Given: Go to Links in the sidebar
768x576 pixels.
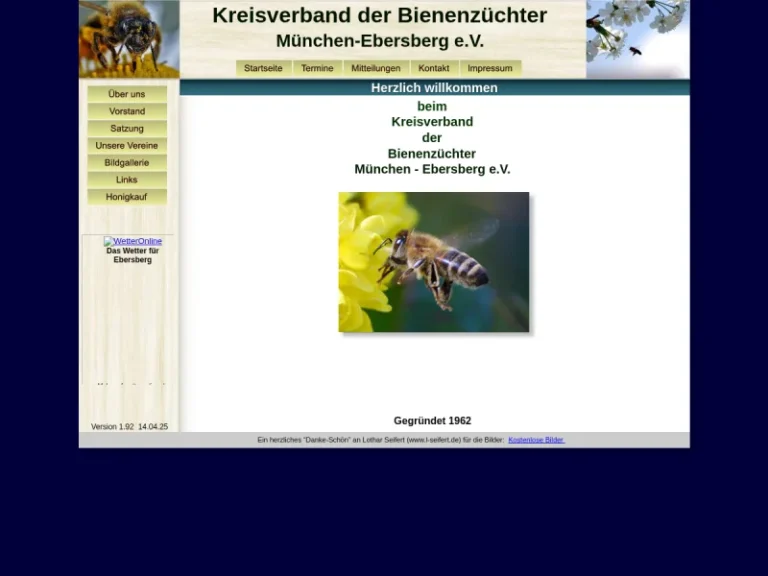Looking at the screenshot, I should click(127, 180).
